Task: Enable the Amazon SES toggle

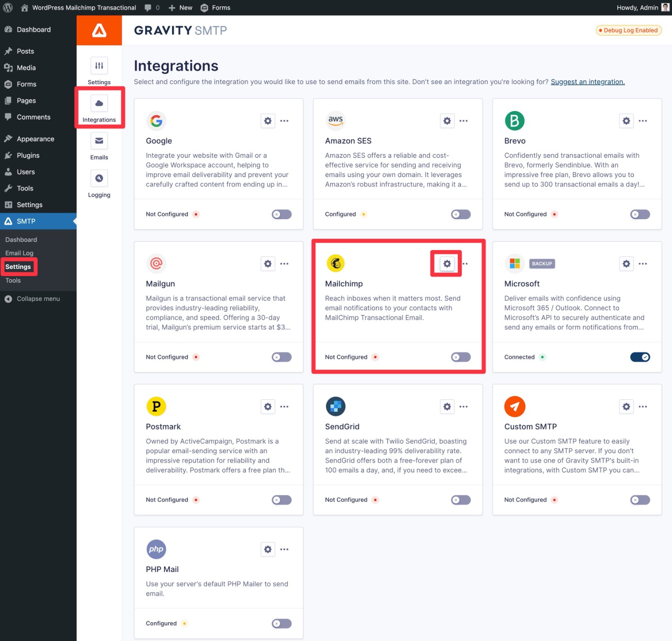Action: coord(461,214)
